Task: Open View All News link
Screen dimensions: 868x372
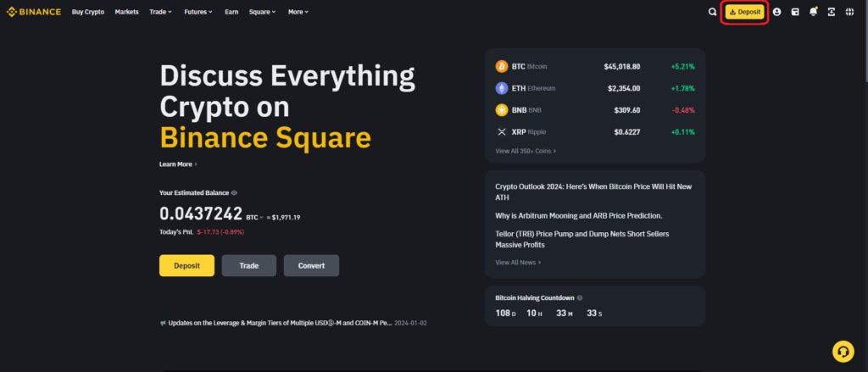Action: pos(518,263)
